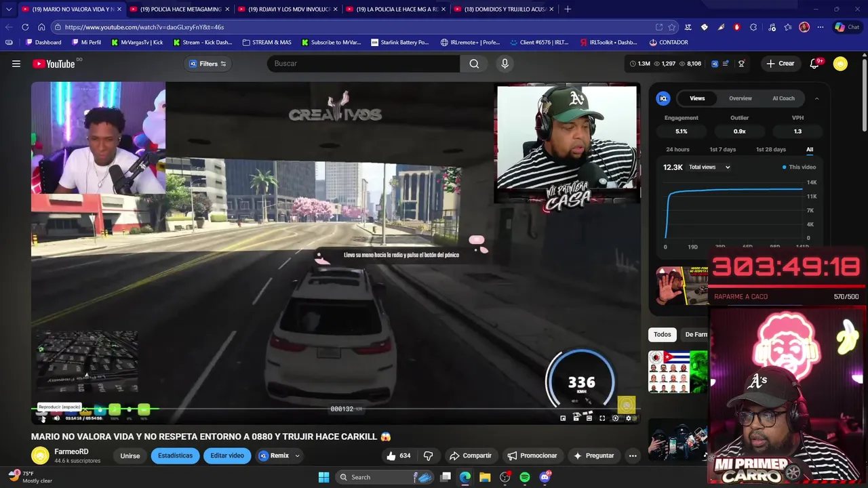This screenshot has height=488, width=868.
Task: Select the 24 hours range
Action: [677, 149]
